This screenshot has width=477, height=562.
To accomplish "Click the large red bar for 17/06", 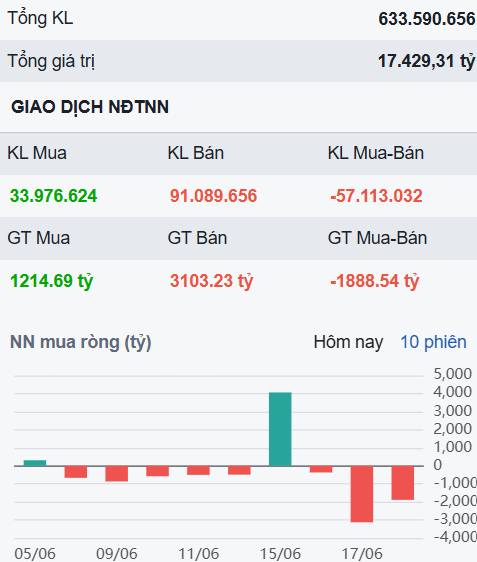I will (x=362, y=494).
